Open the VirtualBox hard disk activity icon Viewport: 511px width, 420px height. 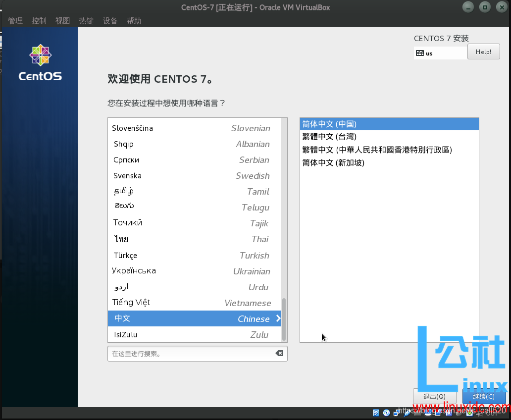tap(376, 413)
